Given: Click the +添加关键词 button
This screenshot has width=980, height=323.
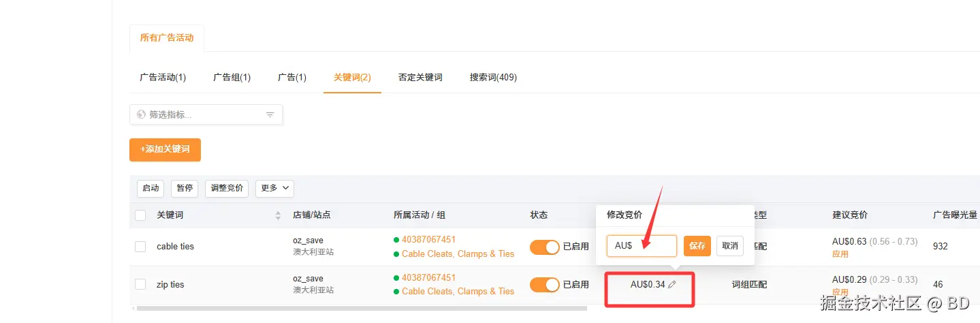Looking at the screenshot, I should pyautogui.click(x=165, y=149).
